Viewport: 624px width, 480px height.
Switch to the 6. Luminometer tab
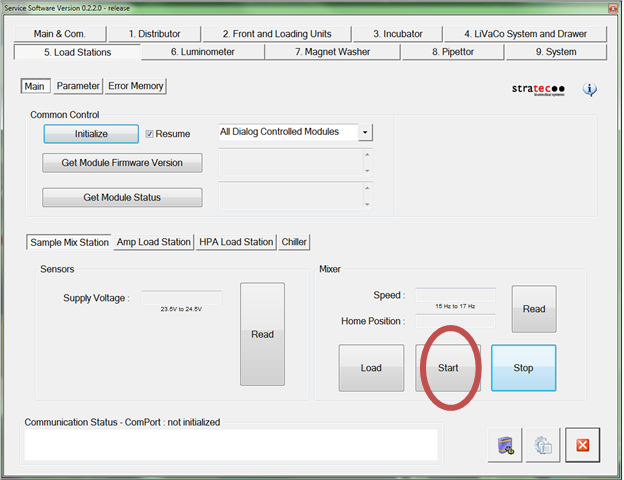point(203,52)
